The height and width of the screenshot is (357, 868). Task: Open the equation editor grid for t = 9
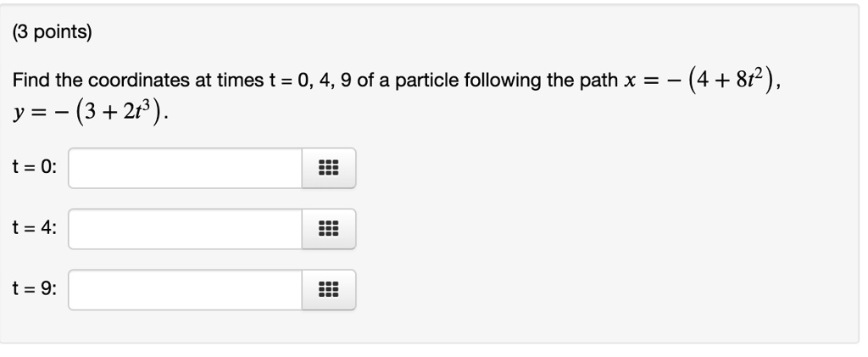329,289
